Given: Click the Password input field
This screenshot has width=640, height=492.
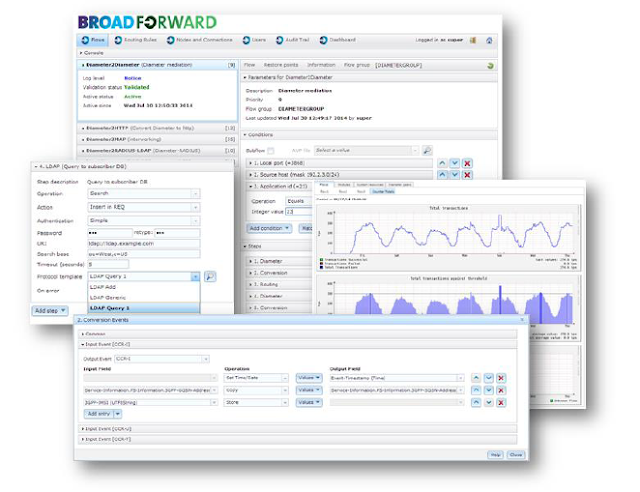Looking at the screenshot, I should [x=110, y=233].
